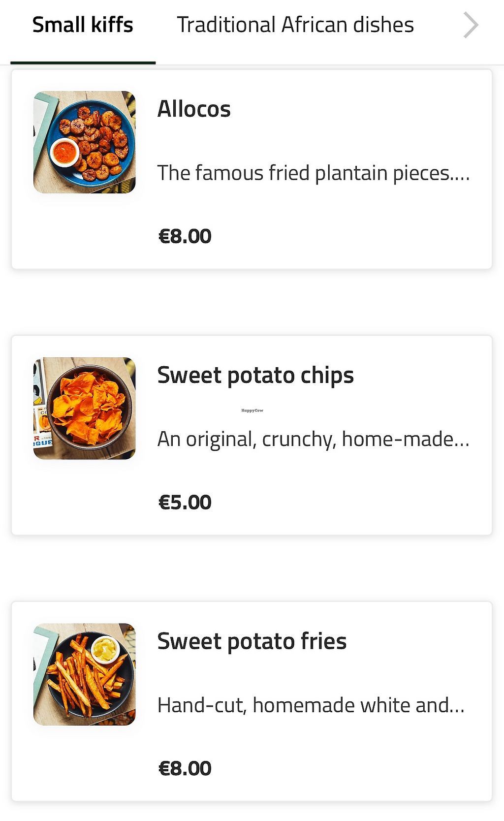Click the Allocos item title
The image size is (504, 821).
(x=194, y=109)
